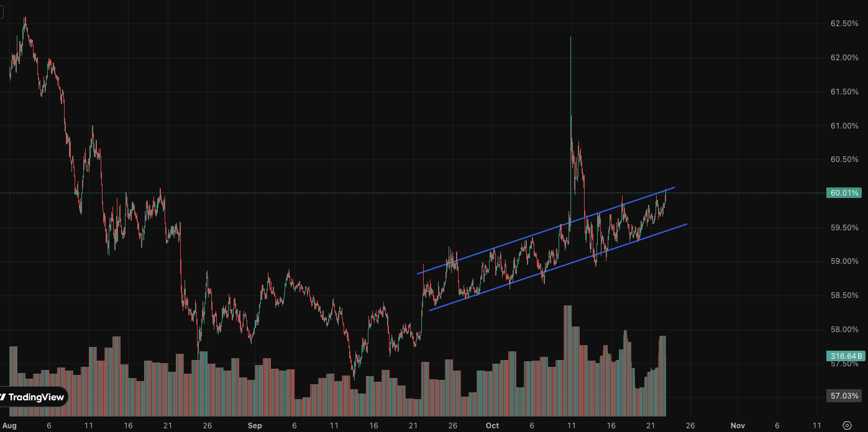Click the Sep label on time axis
Screen dimensions: 868x432
[255, 426]
